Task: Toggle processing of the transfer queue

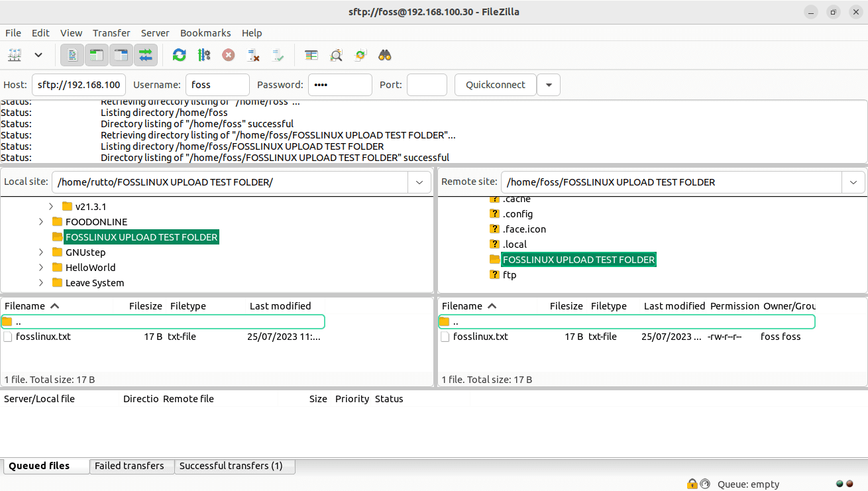Action: (x=203, y=55)
